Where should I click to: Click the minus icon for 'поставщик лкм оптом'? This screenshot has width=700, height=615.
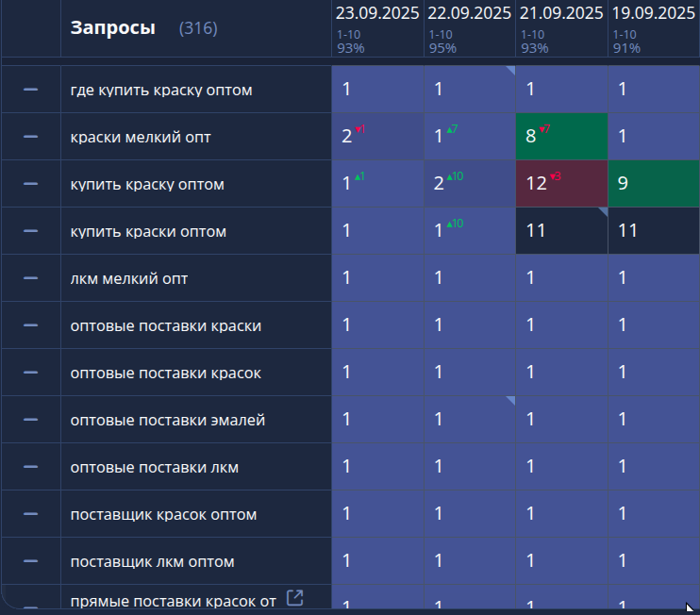point(30,561)
